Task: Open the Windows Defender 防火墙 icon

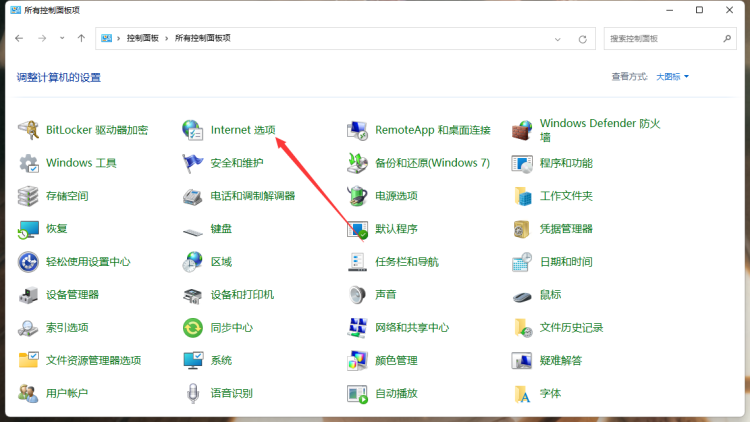Action: point(522,130)
